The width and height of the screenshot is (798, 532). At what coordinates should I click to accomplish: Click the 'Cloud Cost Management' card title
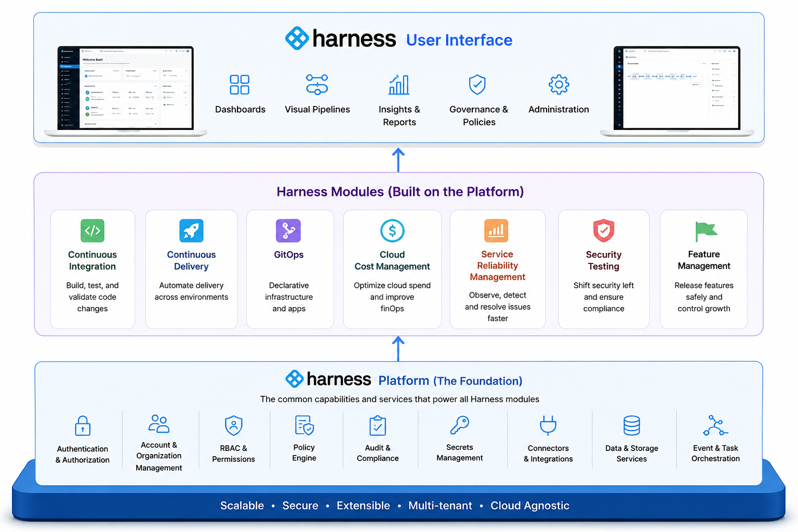point(392,260)
